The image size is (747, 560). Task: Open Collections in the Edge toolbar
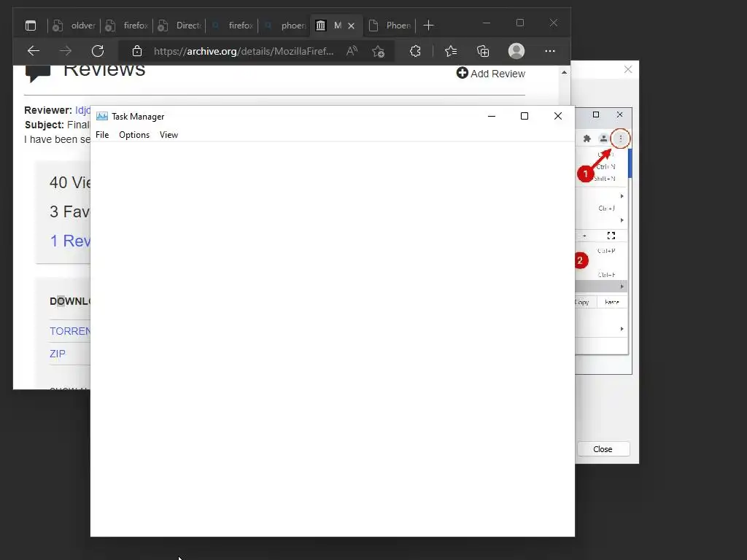483,51
